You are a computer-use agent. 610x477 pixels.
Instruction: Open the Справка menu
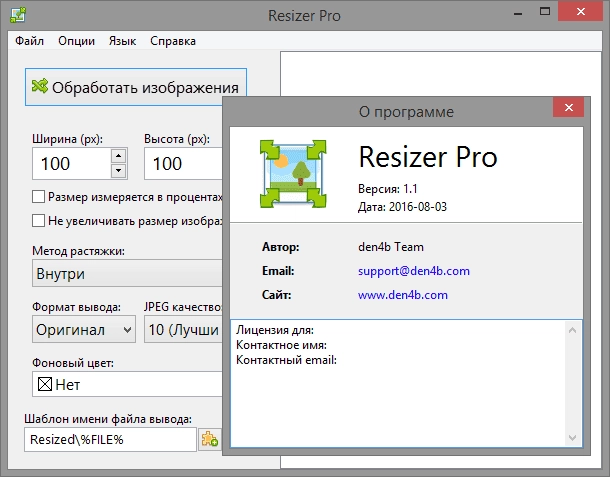pos(173,41)
